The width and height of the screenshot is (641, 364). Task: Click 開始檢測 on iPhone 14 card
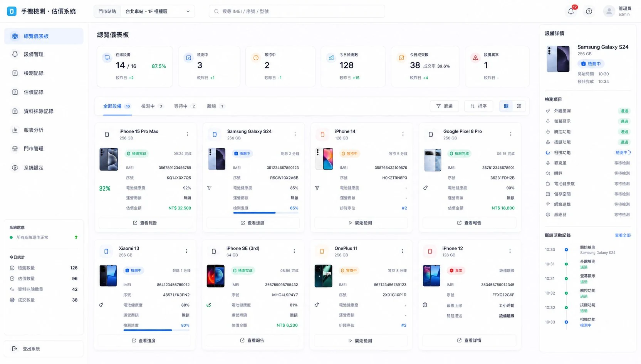click(x=361, y=223)
